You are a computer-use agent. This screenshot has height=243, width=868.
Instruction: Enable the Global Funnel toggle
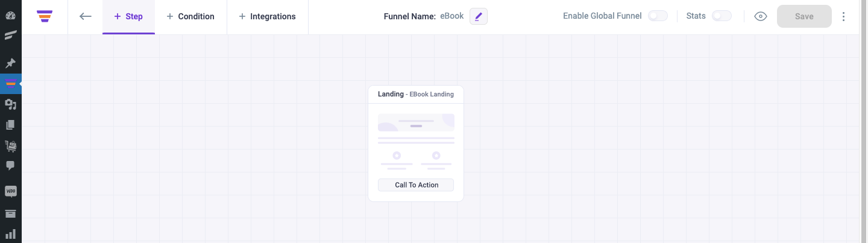pyautogui.click(x=658, y=16)
